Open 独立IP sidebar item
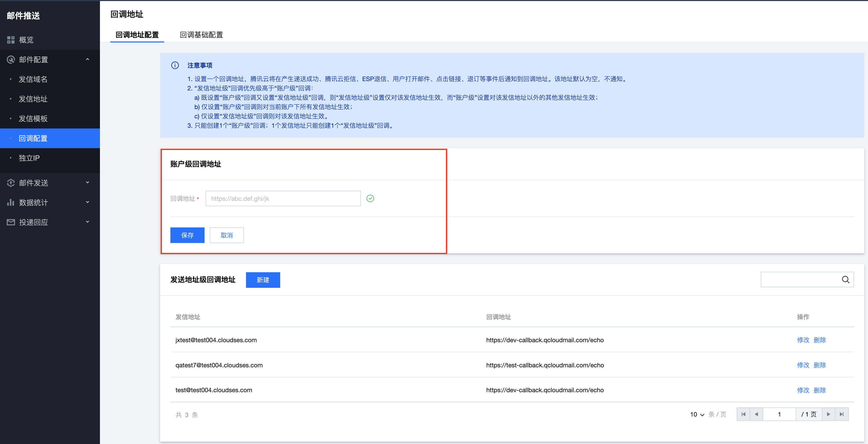This screenshot has width=868, height=444. [x=50, y=158]
